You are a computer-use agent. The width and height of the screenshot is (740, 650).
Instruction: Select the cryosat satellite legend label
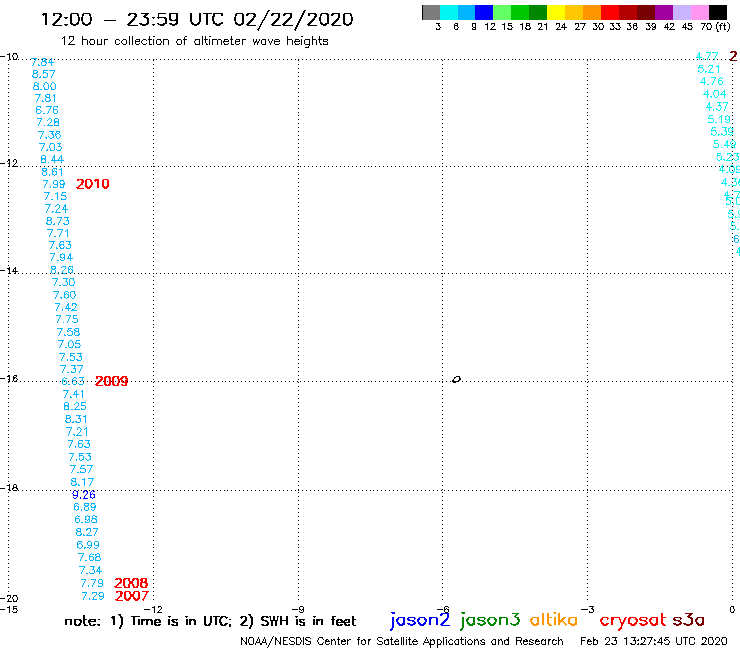pyautogui.click(x=633, y=620)
